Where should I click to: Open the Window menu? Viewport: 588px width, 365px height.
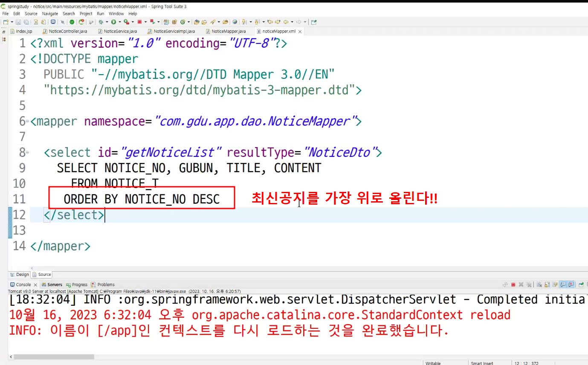(116, 14)
